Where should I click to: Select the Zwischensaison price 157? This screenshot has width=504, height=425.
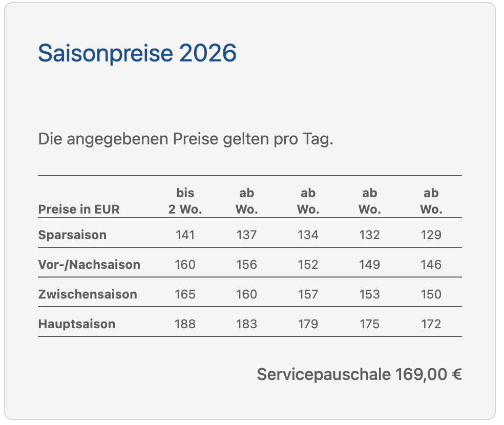click(308, 294)
